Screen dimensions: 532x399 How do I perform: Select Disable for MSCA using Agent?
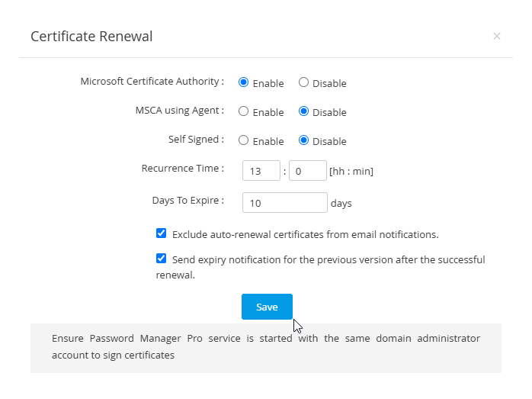click(303, 111)
